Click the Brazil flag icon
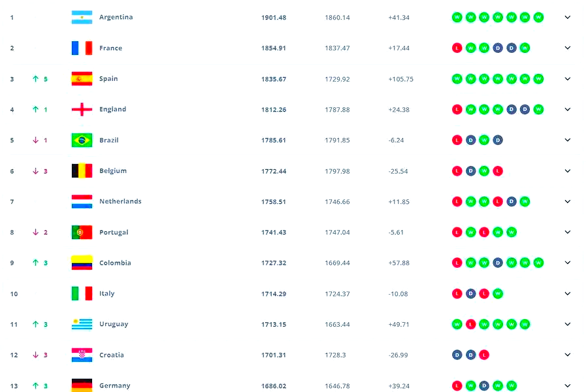Viewport: 588px width, 392px height. point(82,140)
